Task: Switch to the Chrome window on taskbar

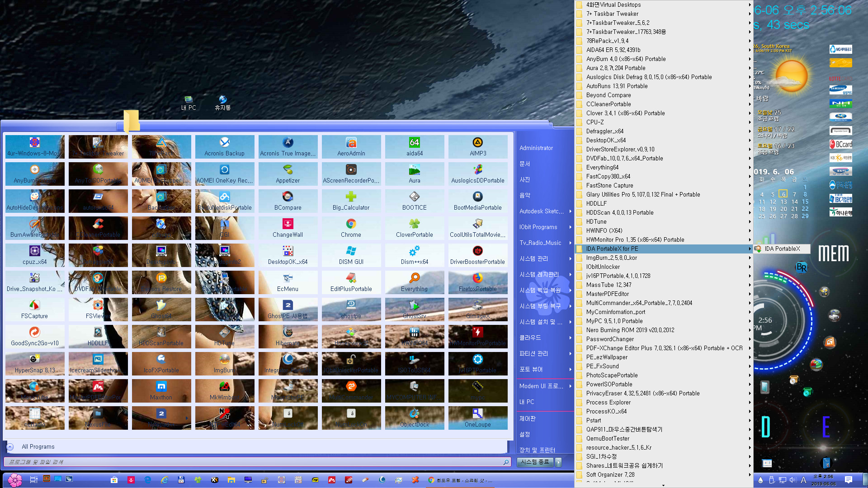Action: tap(460, 480)
